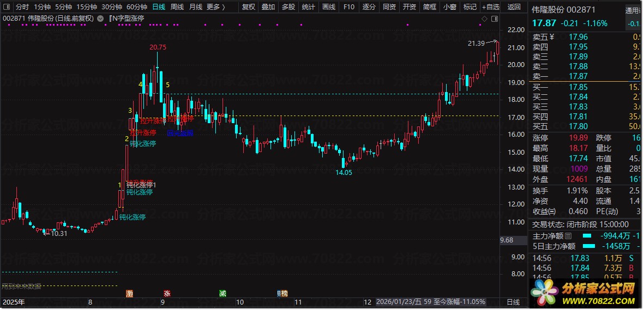Click the 20.75 high price label
The height and width of the screenshot is (310, 644).
[x=158, y=47]
